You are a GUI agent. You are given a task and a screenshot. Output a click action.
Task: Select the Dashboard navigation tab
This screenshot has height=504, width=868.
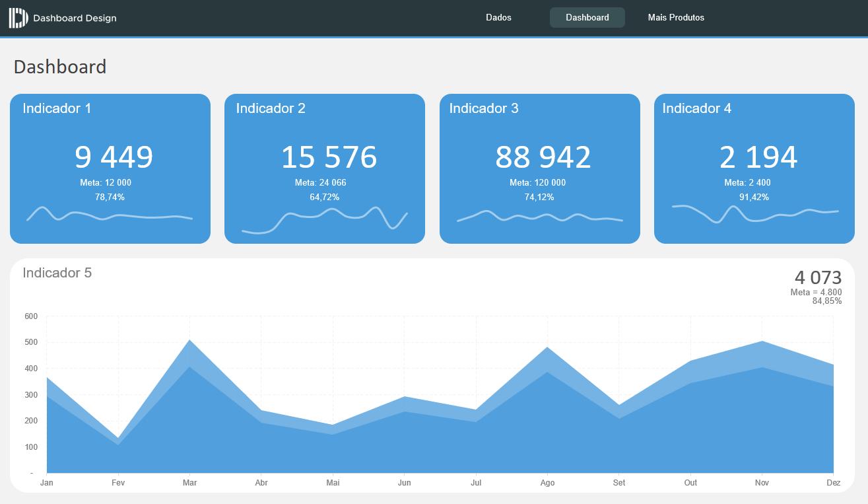click(587, 18)
